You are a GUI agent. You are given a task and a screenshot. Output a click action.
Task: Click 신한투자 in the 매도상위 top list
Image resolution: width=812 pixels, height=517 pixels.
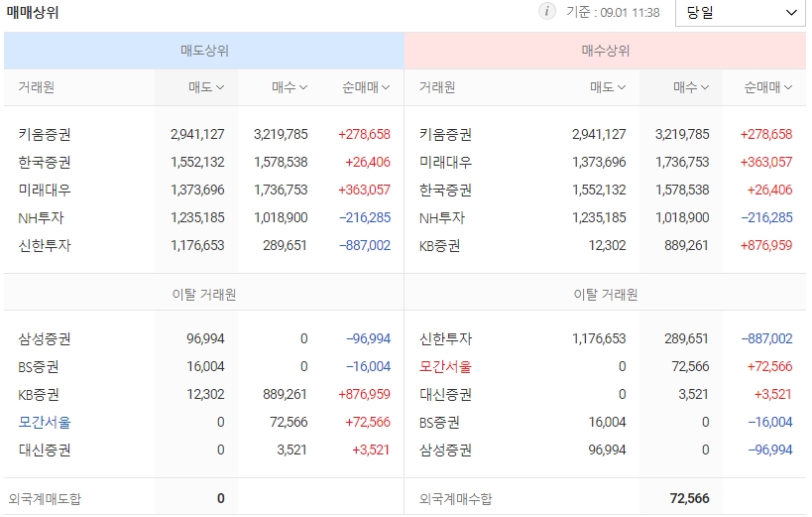point(45,245)
